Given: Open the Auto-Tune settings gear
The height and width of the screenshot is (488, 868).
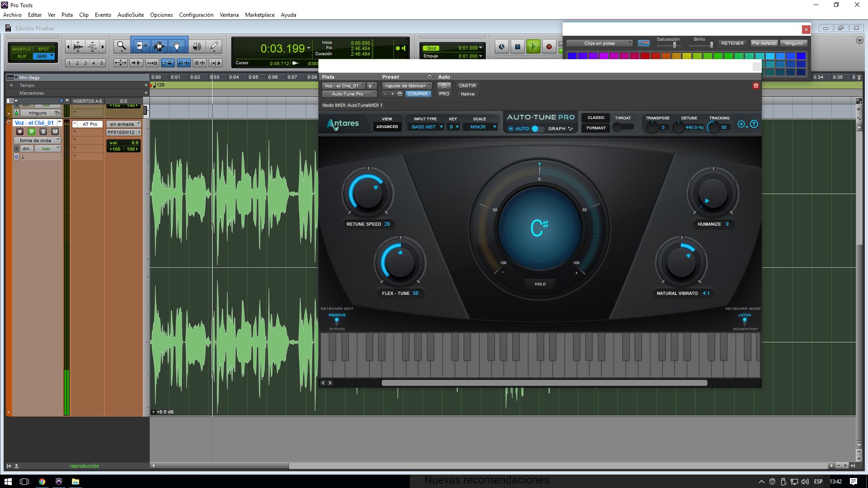Looking at the screenshot, I should [x=741, y=124].
